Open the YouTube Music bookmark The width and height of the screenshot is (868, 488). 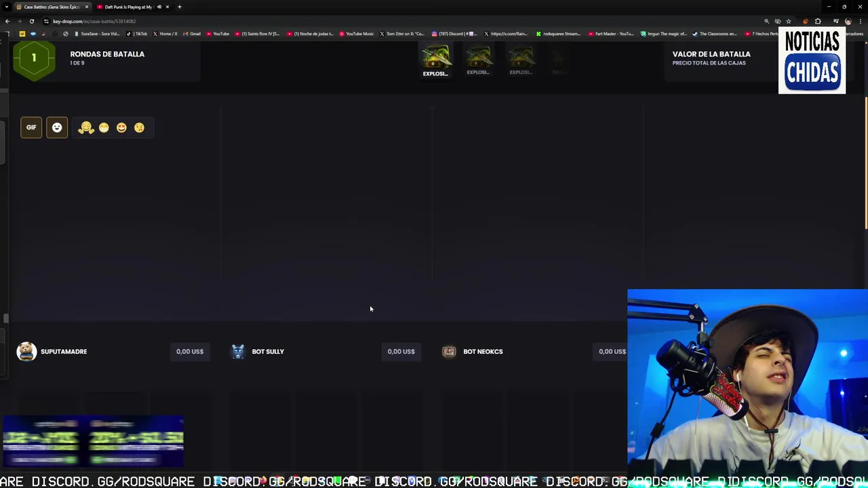357,34
